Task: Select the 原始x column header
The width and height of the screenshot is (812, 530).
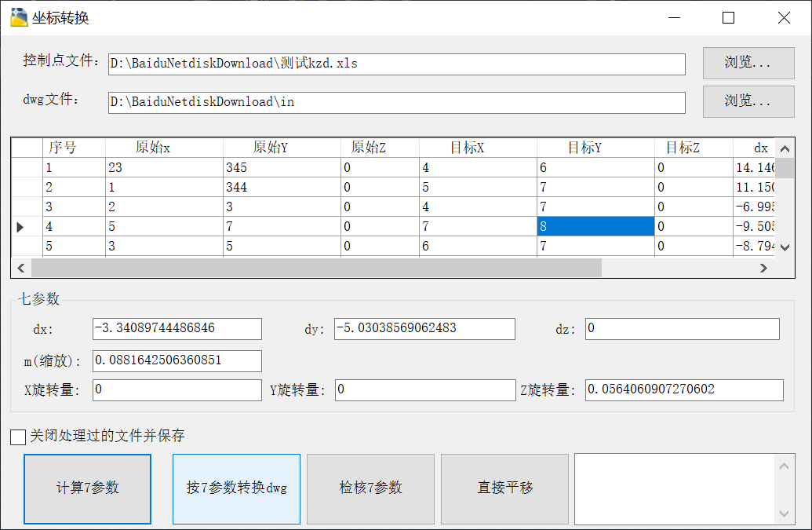Action: [x=152, y=147]
